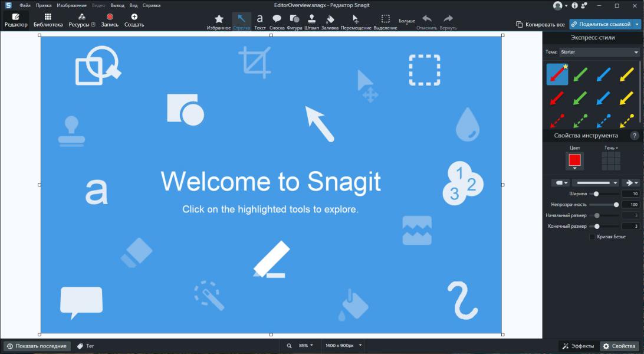Open the red Цвет color swatch
The image size is (644, 354).
coord(574,160)
